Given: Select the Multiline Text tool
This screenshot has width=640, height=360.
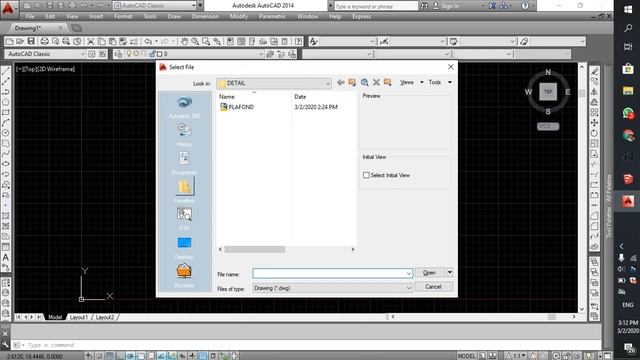Looking at the screenshot, I should pos(6,258).
